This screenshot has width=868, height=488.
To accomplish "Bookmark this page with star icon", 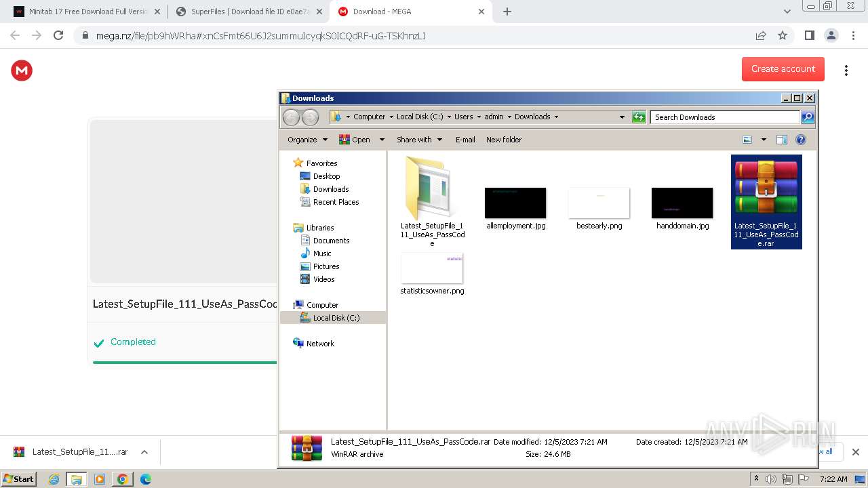I will [783, 35].
